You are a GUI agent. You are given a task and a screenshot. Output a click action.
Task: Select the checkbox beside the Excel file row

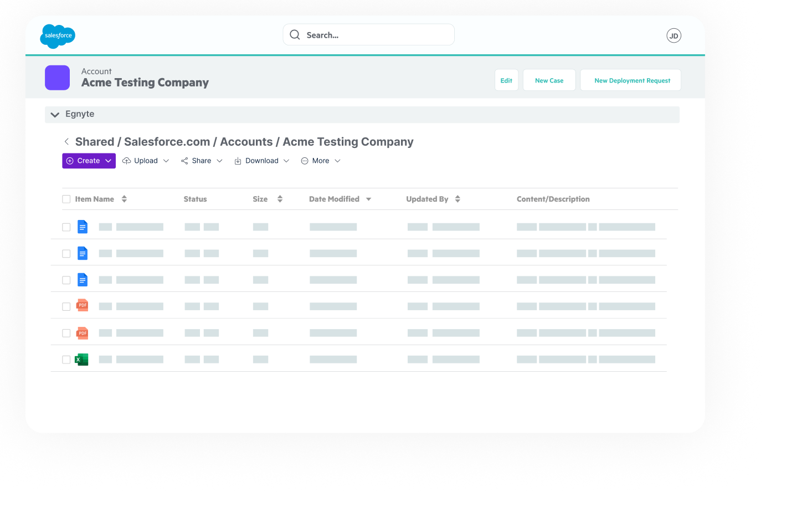click(66, 359)
